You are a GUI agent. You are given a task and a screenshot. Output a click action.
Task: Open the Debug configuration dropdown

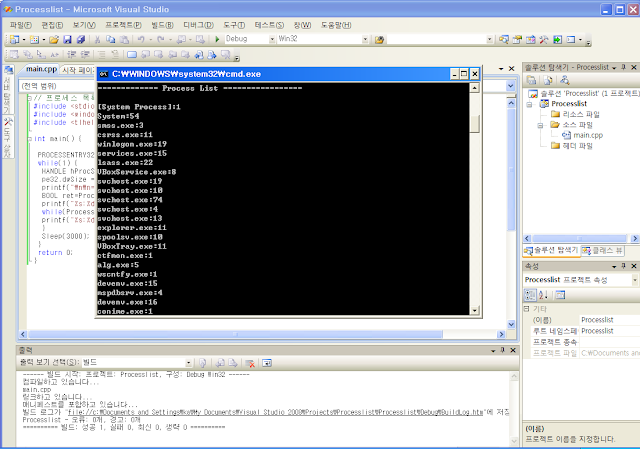pyautogui.click(x=272, y=39)
